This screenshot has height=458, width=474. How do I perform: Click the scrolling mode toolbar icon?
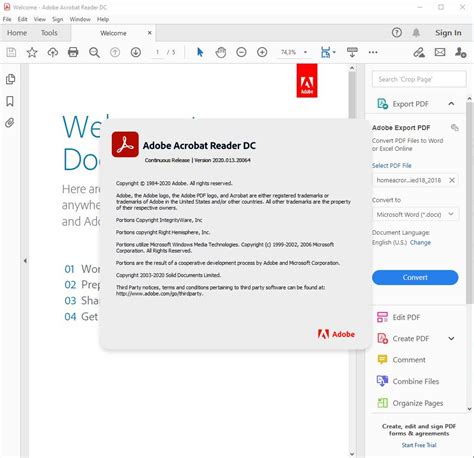[x=352, y=52]
